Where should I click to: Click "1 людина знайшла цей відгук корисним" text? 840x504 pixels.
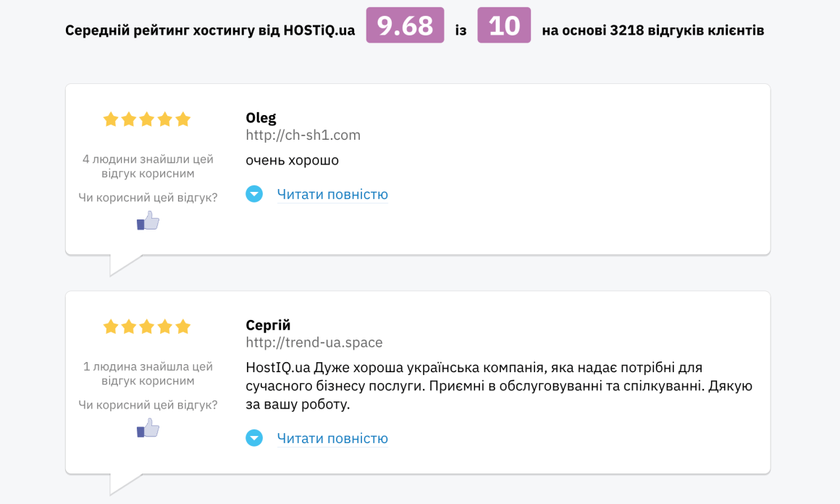(148, 373)
